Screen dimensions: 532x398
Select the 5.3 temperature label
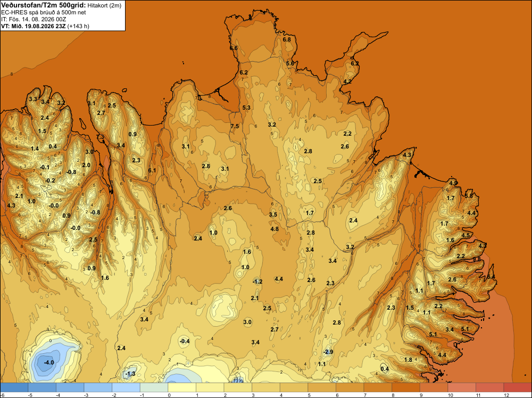click(246, 107)
